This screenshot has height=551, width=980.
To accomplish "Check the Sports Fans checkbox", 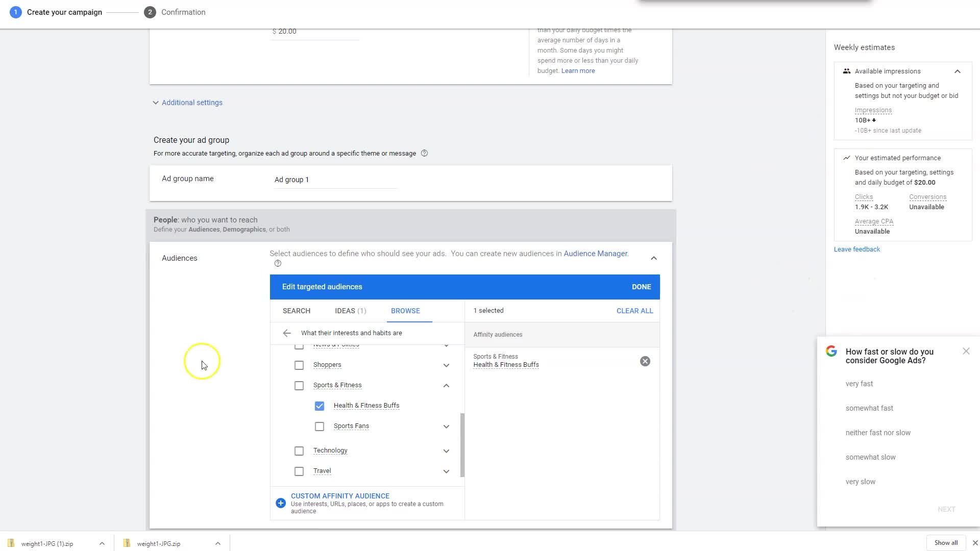I will (320, 427).
